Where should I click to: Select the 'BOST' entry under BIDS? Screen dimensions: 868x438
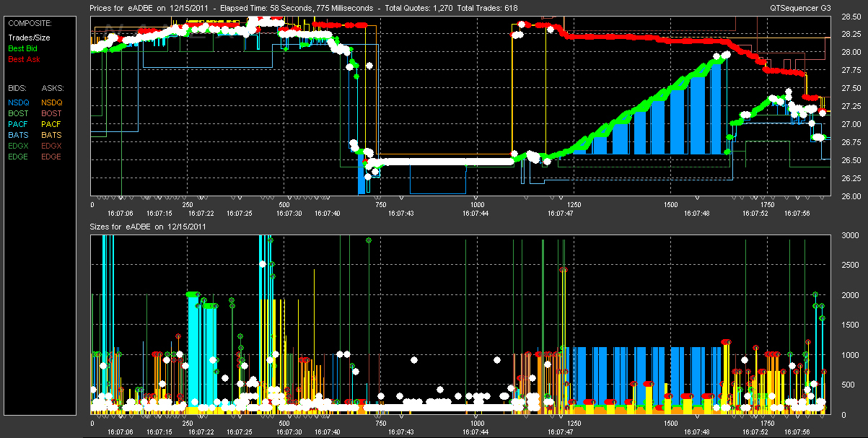[x=19, y=113]
